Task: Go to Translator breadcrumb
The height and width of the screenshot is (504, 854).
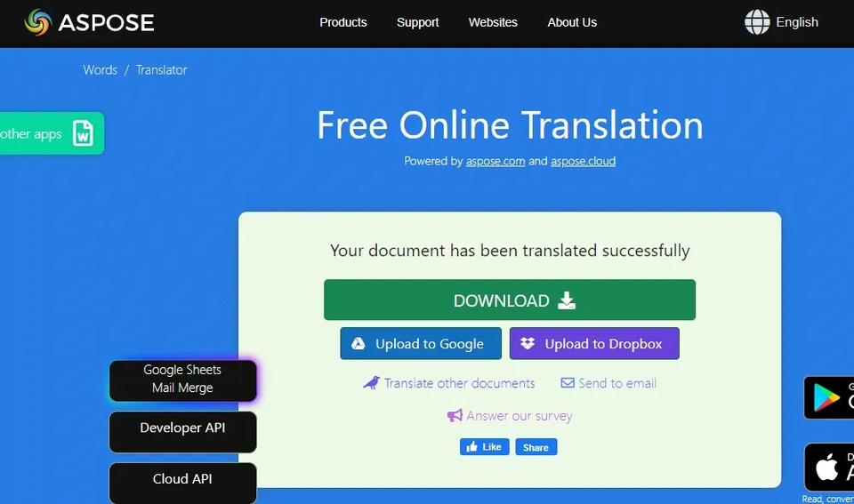Action: 161,69
